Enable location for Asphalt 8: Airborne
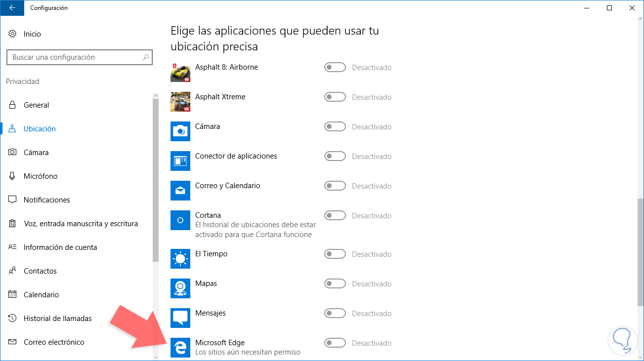The image size is (644, 361). (x=335, y=67)
